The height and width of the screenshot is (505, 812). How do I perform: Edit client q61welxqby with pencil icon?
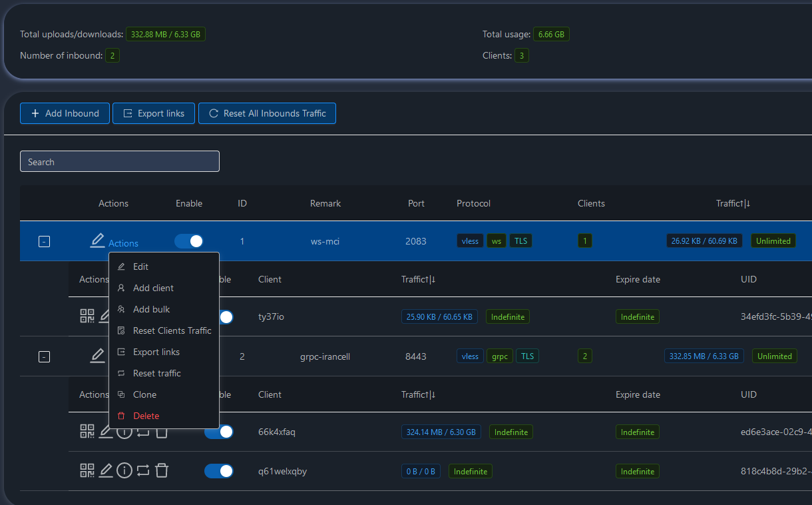(106, 471)
